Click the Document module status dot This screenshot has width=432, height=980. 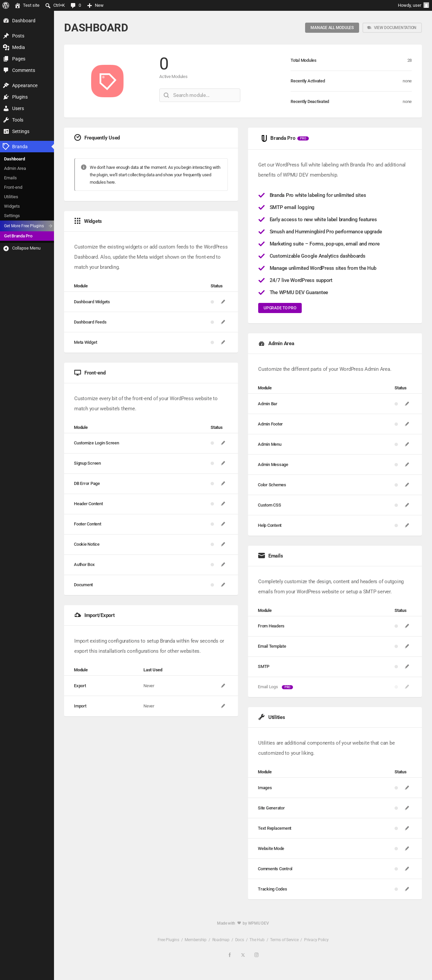tap(212, 585)
